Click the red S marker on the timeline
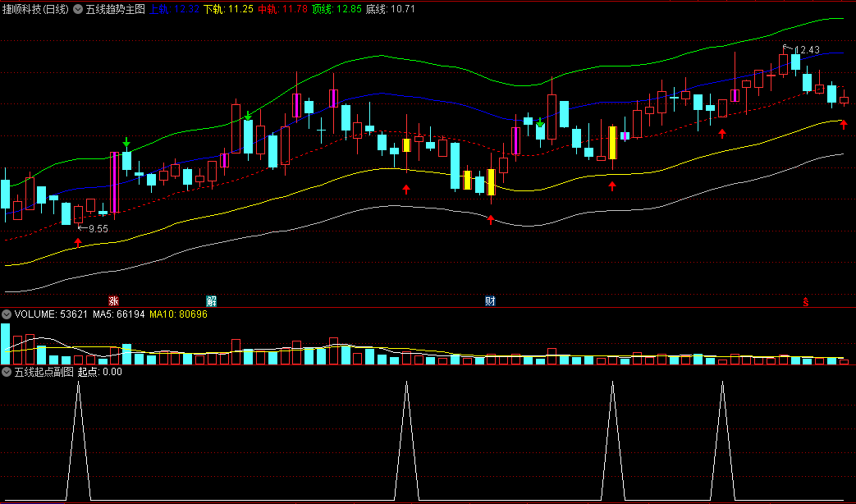856x504 pixels. click(x=806, y=302)
